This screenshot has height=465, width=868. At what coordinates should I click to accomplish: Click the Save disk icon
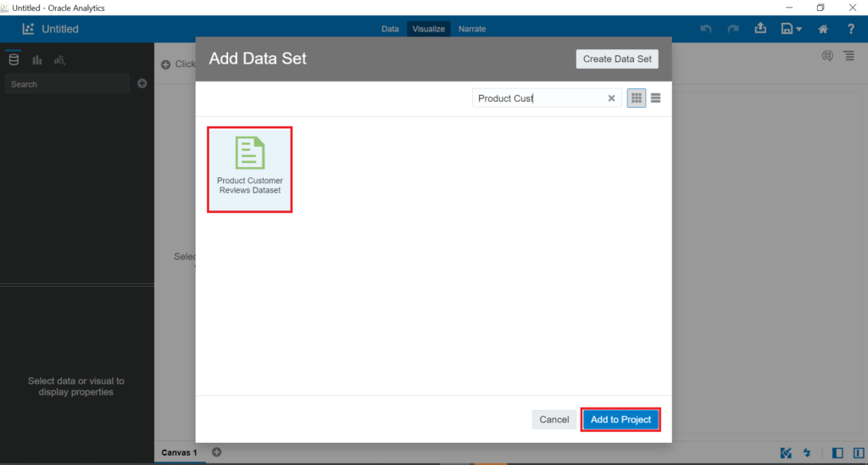[x=787, y=29]
